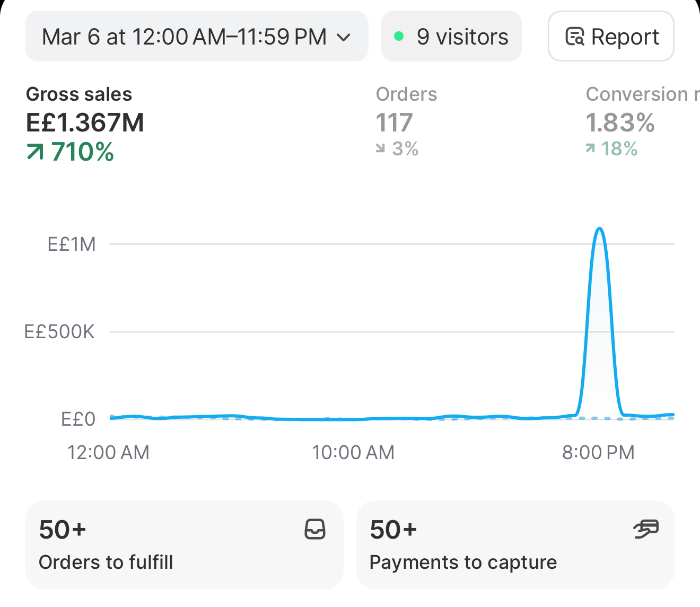Tap the chart line at 10:00 AM
The image size is (700, 607).
[x=353, y=419]
